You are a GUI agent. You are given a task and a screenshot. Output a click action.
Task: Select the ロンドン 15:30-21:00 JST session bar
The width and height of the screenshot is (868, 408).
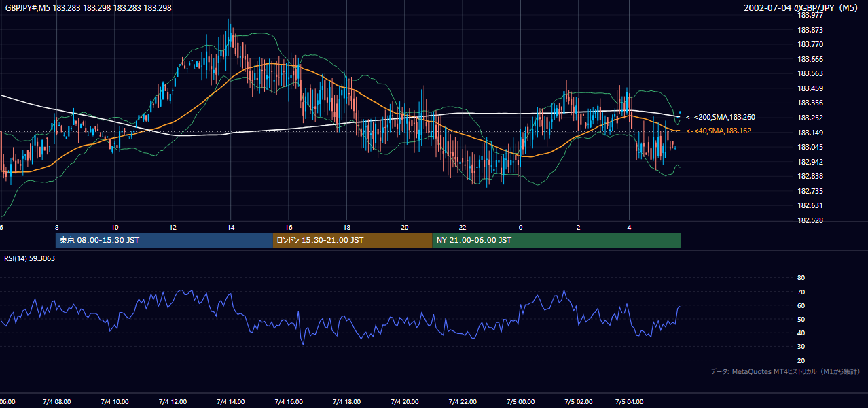(352, 240)
